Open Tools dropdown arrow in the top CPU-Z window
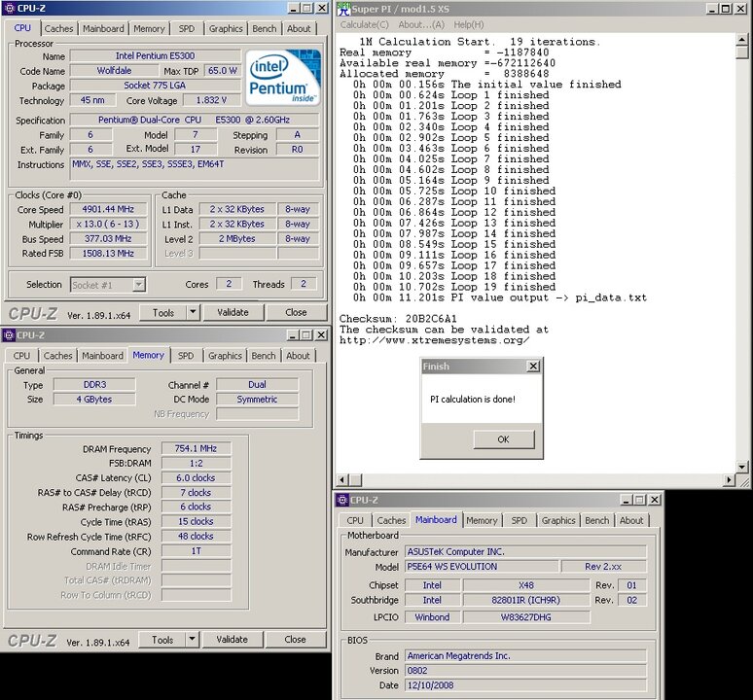 [193, 312]
